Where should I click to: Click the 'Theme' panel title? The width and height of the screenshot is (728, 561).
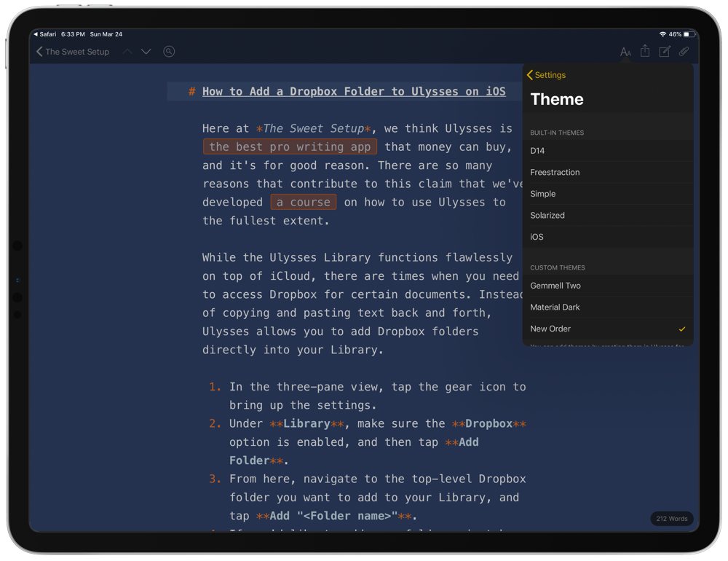pyautogui.click(x=557, y=99)
